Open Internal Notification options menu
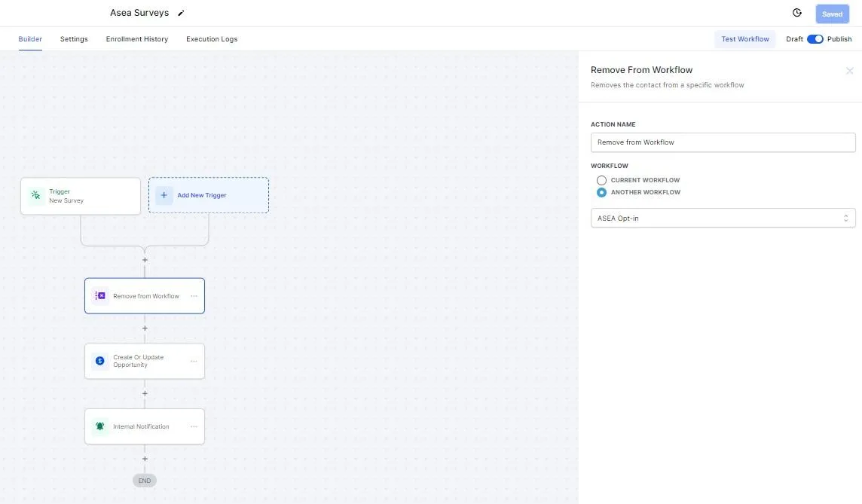 [194, 426]
